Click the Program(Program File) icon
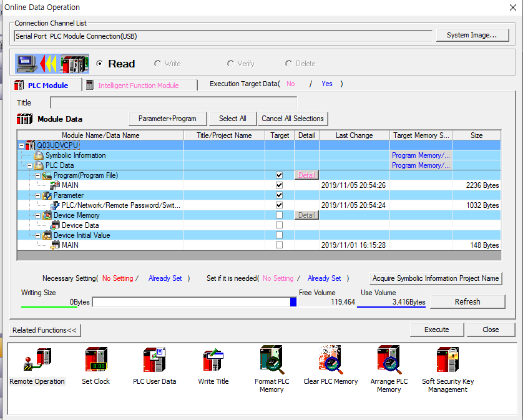The height and width of the screenshot is (420, 523). [47, 175]
